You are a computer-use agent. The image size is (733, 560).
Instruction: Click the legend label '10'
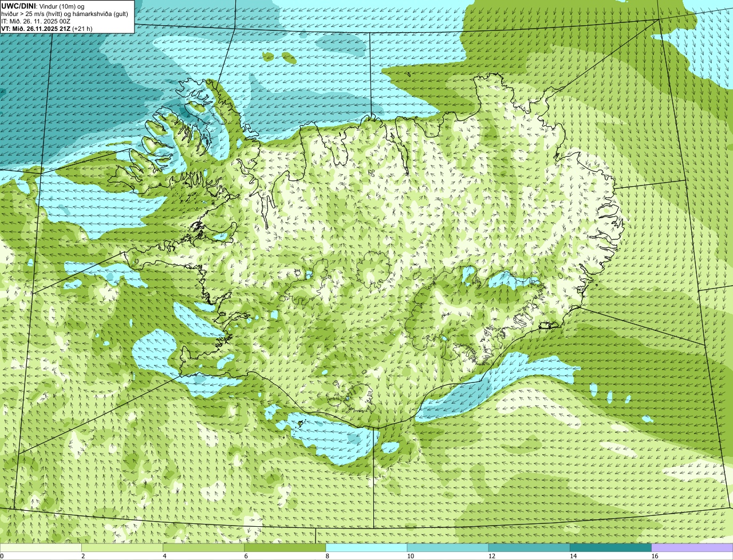coord(410,556)
